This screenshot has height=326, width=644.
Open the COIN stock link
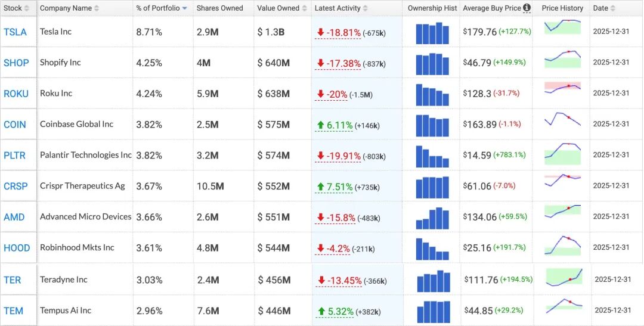tap(14, 125)
